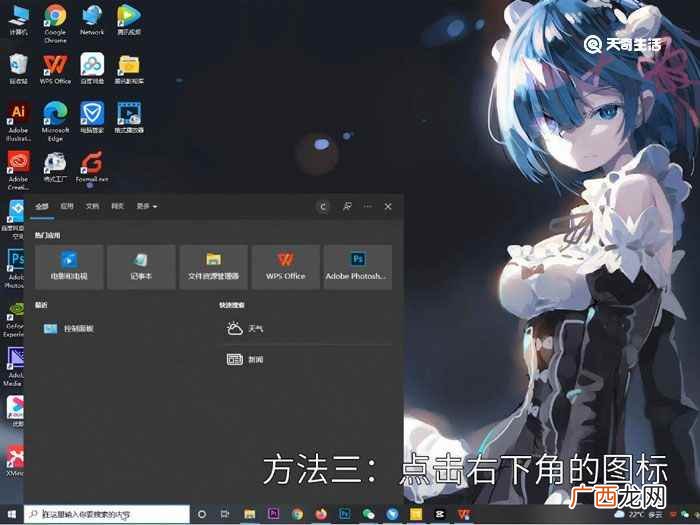
Task: Open the Network desktop icon
Action: pyautogui.click(x=92, y=20)
